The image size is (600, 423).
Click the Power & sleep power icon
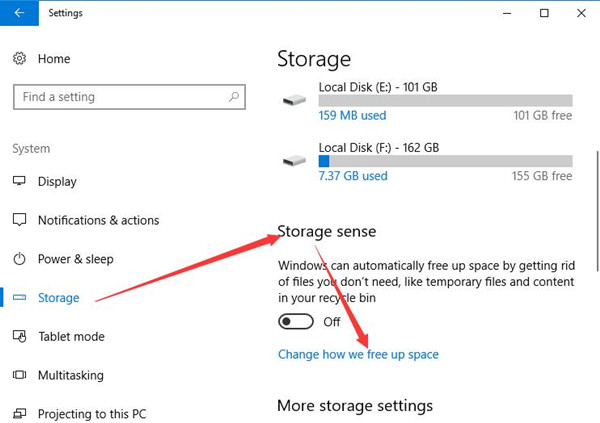click(19, 259)
